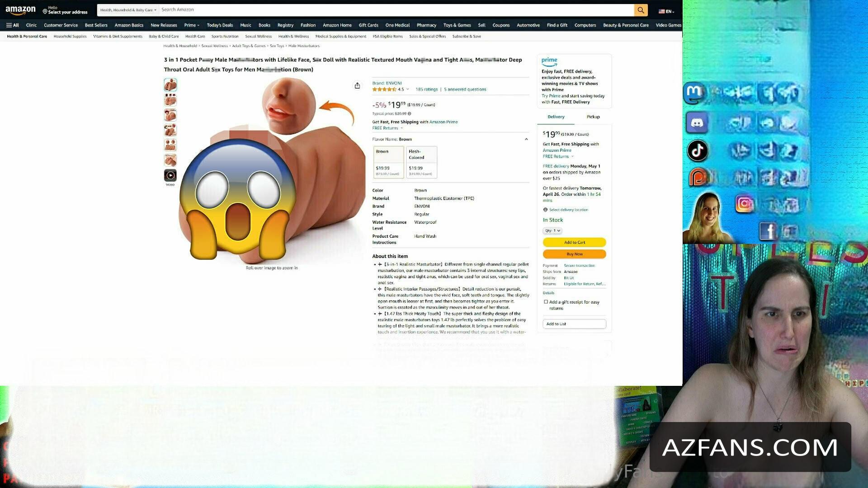Open the EN language selector
The height and width of the screenshot is (488, 868).
[666, 11]
